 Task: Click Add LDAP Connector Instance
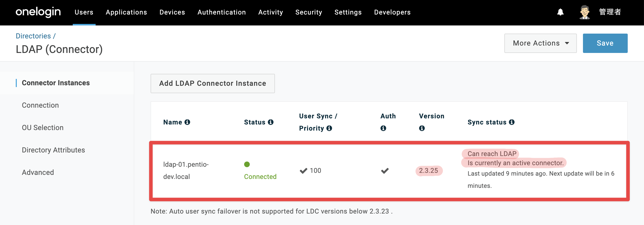(213, 83)
